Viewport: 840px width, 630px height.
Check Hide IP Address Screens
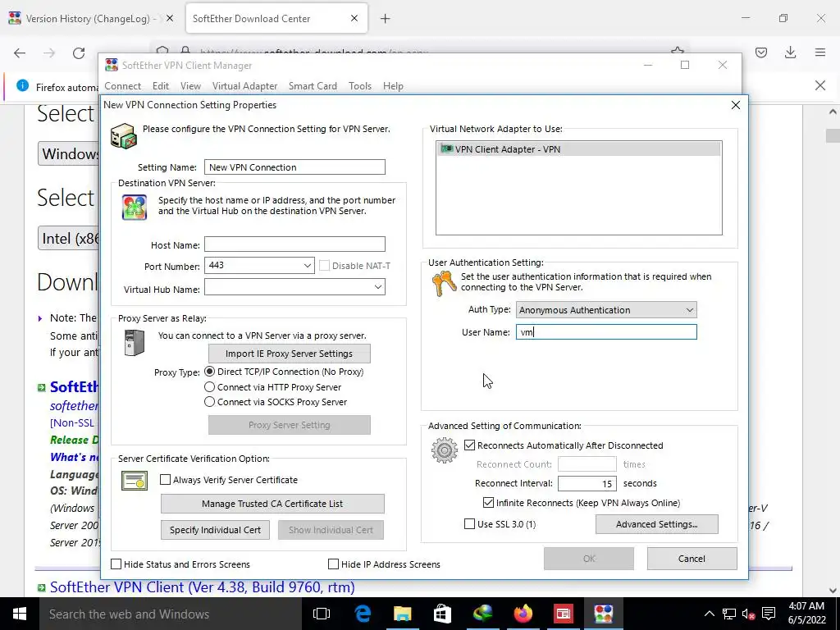[333, 564]
